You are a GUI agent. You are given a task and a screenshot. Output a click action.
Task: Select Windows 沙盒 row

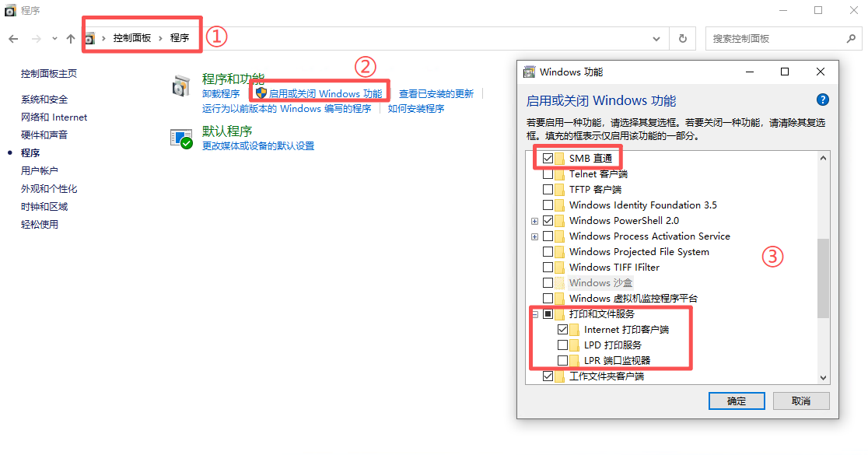[x=600, y=283]
